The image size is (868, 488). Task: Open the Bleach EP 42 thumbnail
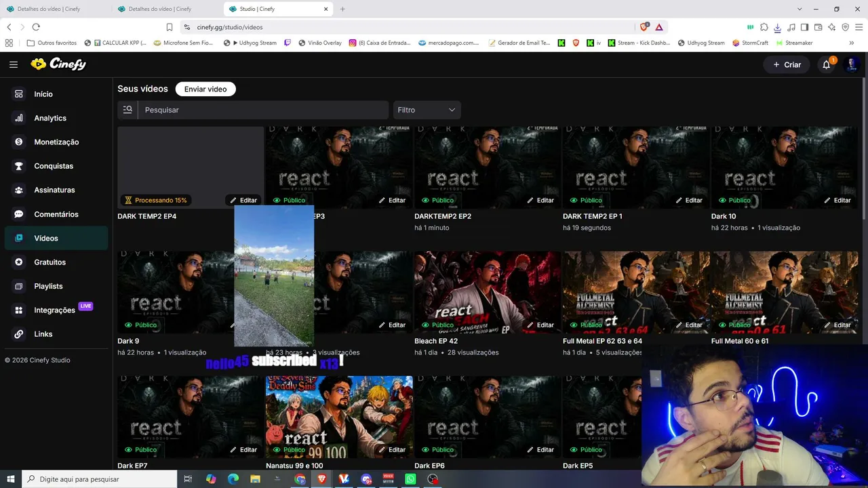[488, 292]
